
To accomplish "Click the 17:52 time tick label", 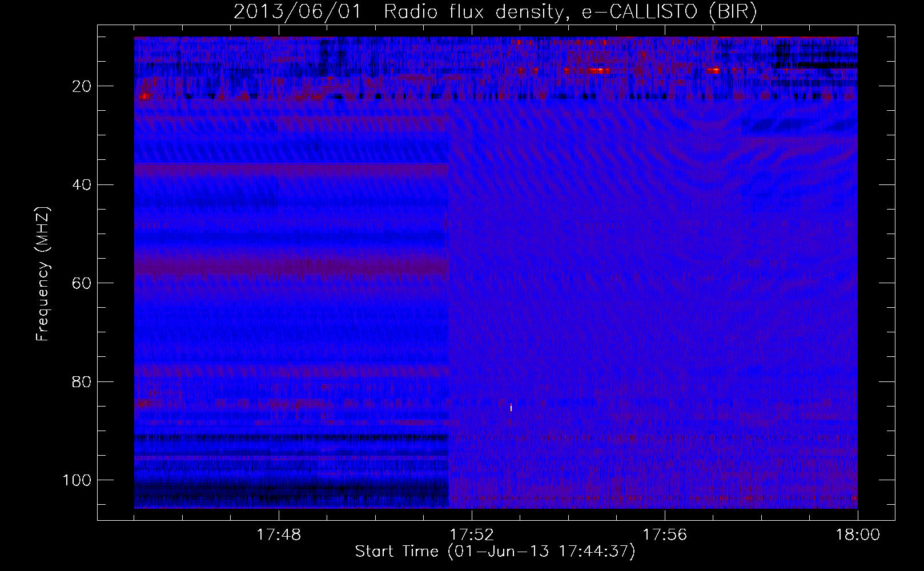I will point(472,535).
